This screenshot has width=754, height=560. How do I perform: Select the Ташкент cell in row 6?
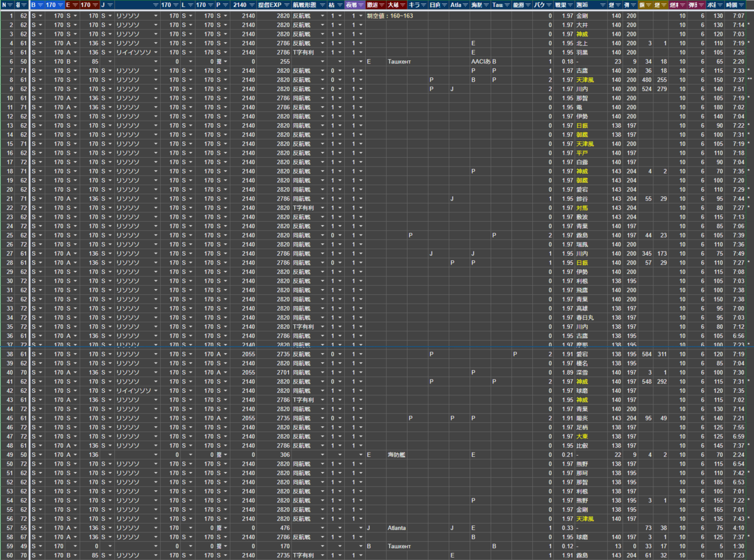point(399,62)
